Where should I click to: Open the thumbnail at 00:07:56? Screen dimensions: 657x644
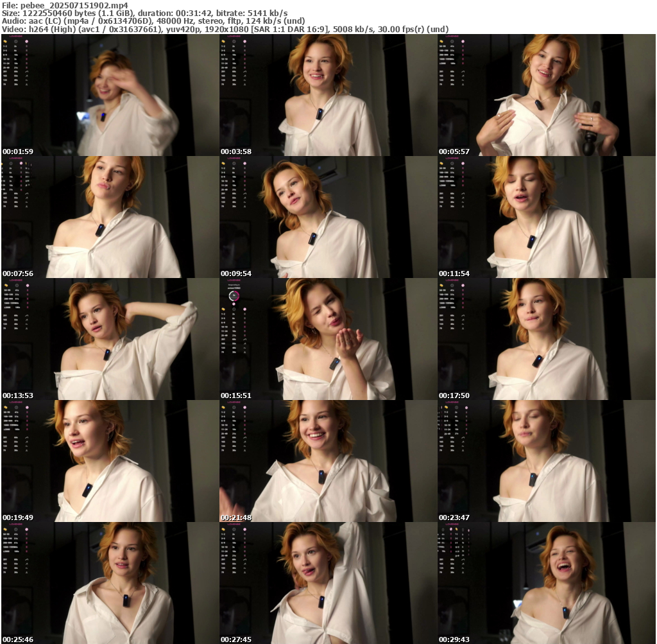110,217
